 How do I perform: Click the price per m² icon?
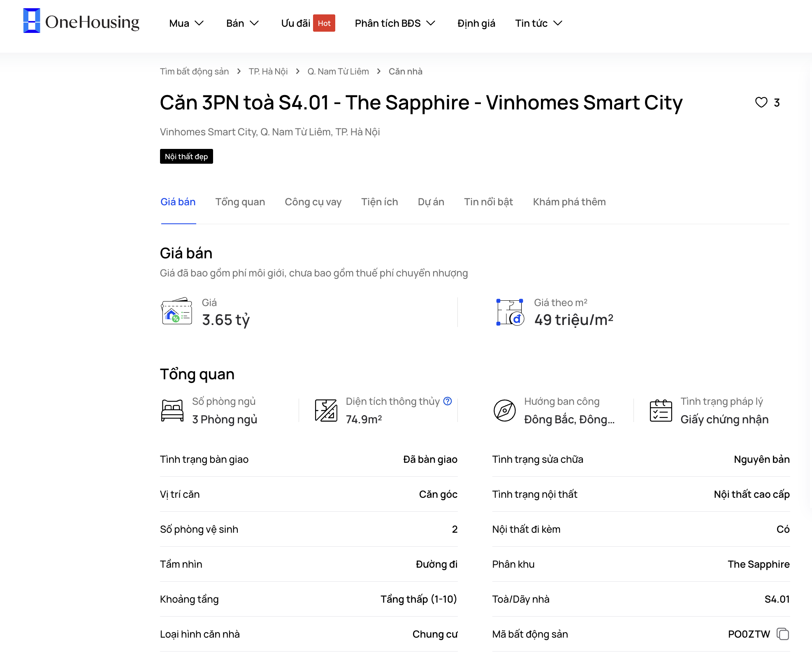(x=510, y=312)
